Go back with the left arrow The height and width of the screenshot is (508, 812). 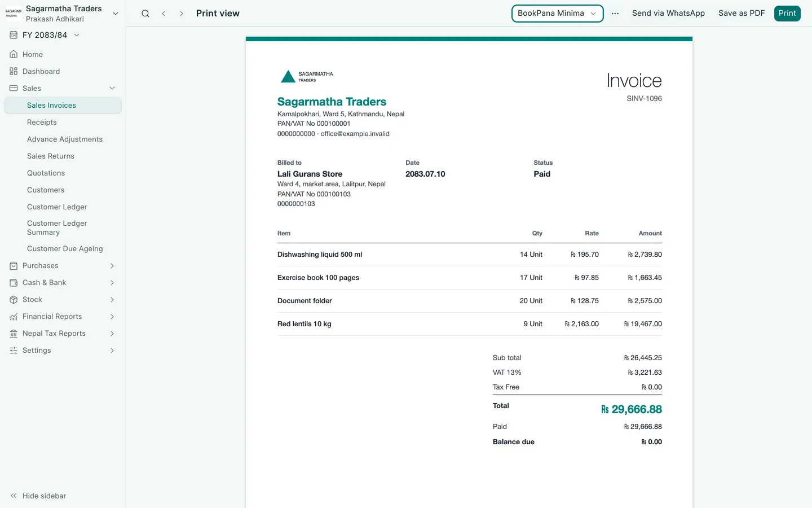click(x=164, y=14)
